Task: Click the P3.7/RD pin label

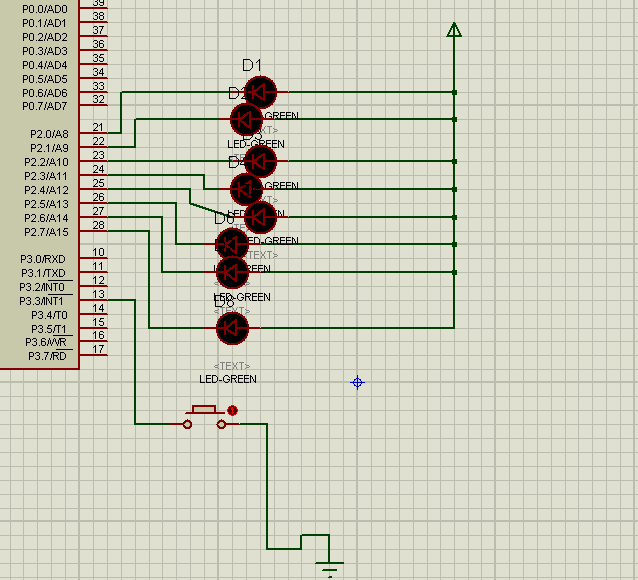Action: pos(47,356)
